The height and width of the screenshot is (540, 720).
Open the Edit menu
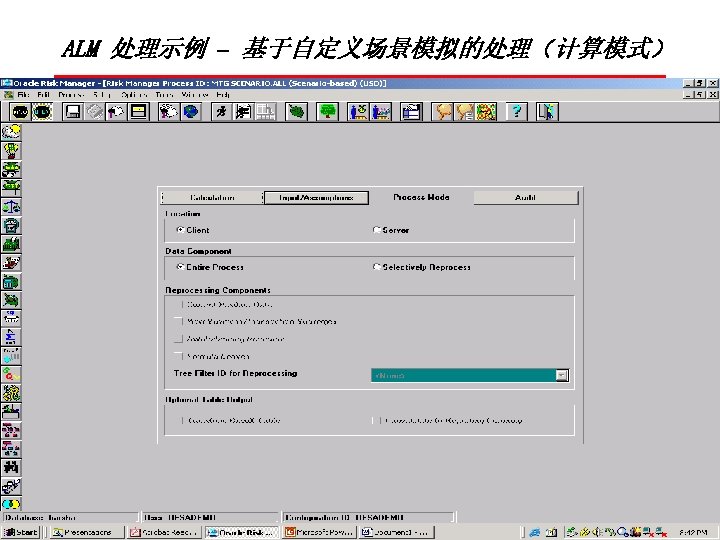[44, 95]
